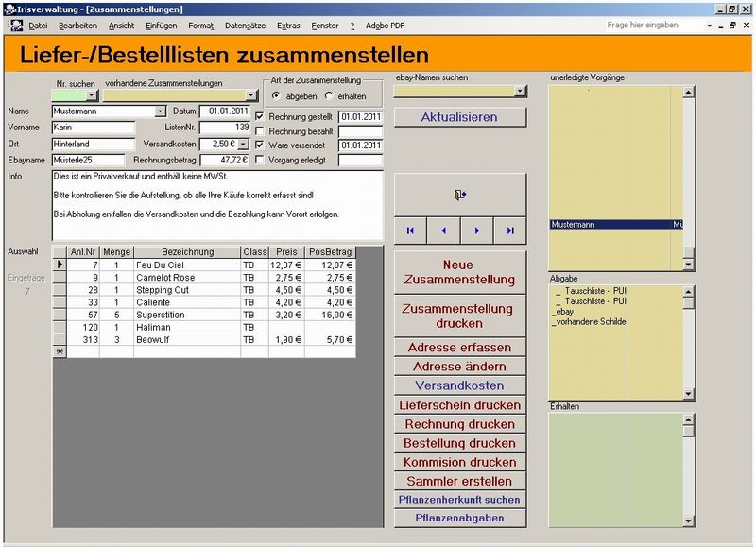
Task: Click 'Superstition' cell in table
Action: [x=187, y=315]
